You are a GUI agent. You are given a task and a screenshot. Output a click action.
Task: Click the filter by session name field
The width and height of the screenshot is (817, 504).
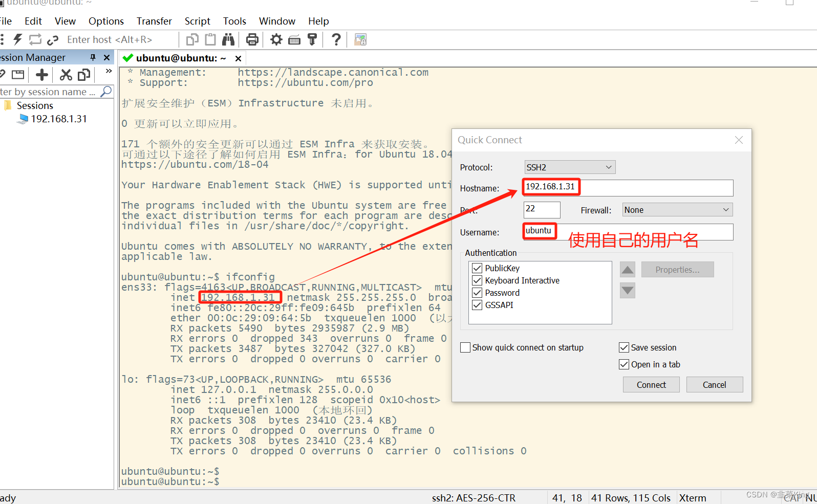[x=49, y=92]
